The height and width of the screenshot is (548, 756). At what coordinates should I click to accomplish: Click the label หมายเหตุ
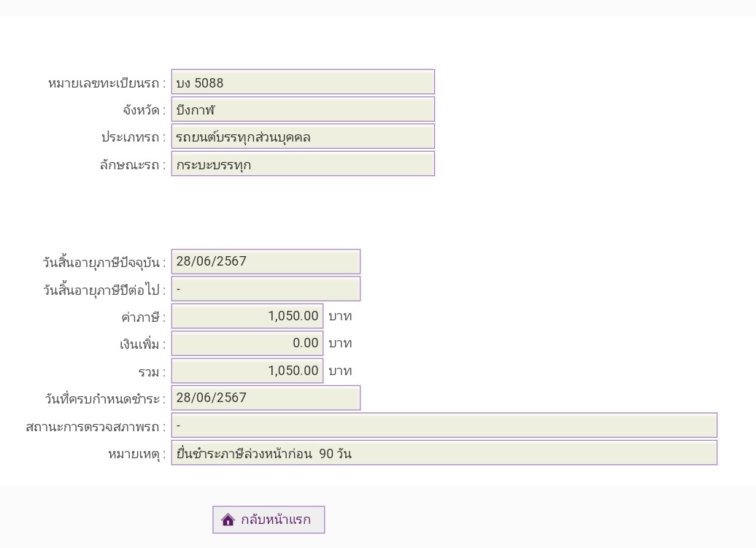point(134,454)
